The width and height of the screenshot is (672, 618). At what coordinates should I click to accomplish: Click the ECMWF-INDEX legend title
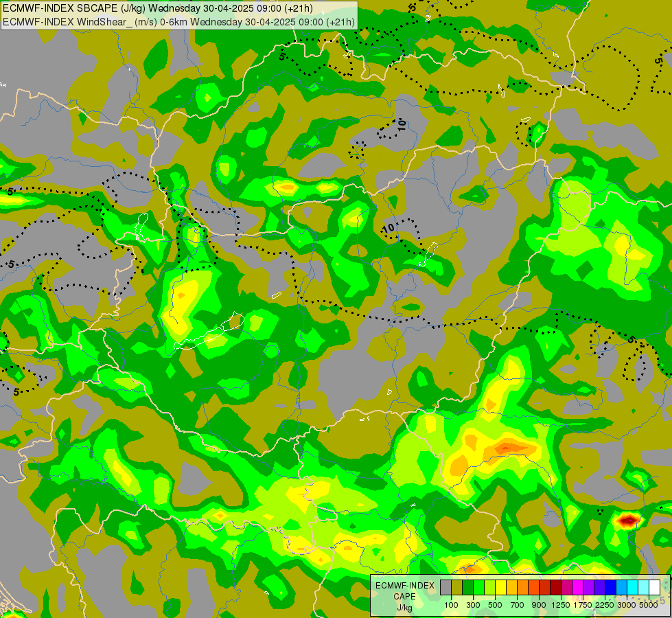tap(405, 586)
